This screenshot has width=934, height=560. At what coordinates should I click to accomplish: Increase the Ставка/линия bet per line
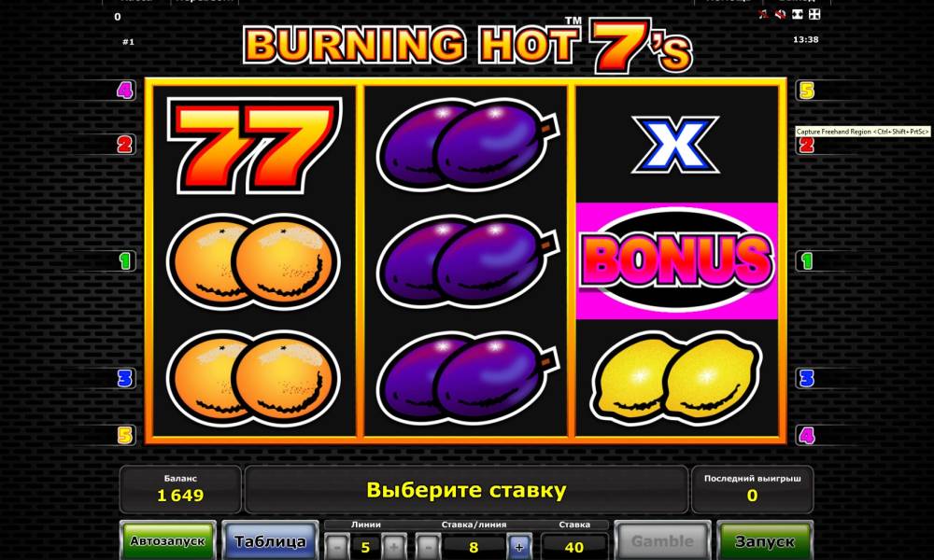[x=518, y=546]
